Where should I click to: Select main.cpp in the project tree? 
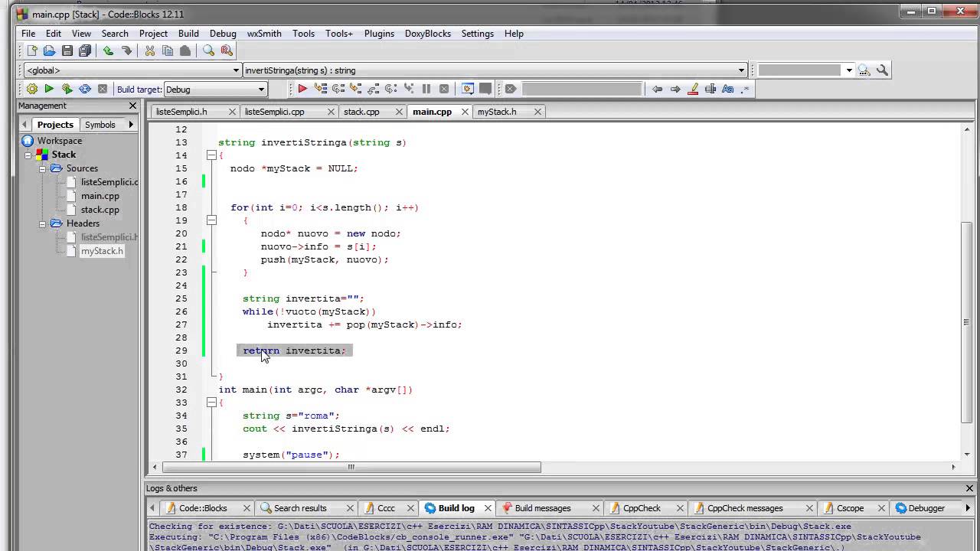[100, 196]
